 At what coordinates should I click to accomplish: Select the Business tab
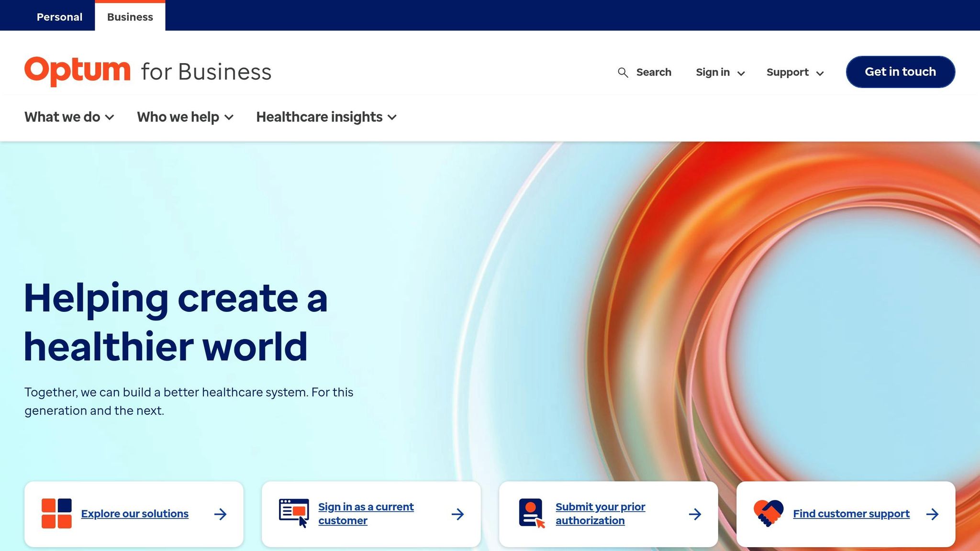tap(130, 17)
